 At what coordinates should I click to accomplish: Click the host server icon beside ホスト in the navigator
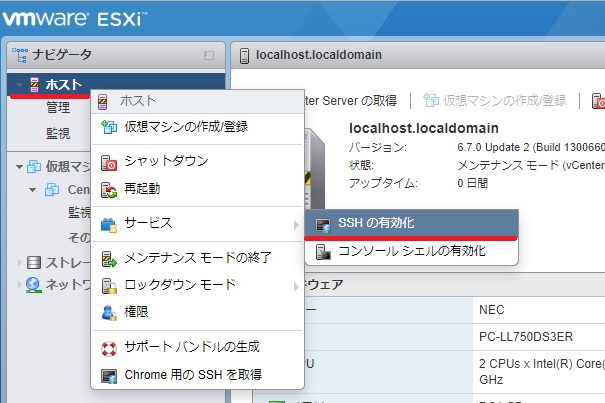point(34,85)
